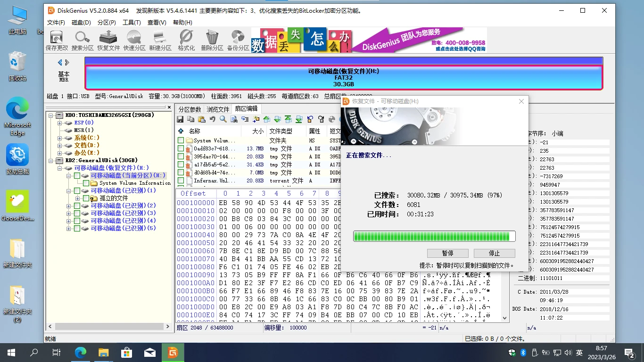
Task: Open the 磁盘(D) menu
Action: coord(81,22)
